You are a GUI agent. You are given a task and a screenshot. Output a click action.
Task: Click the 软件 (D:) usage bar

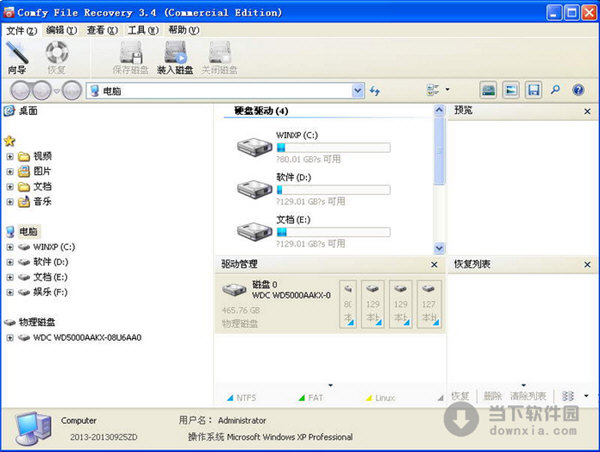333,190
